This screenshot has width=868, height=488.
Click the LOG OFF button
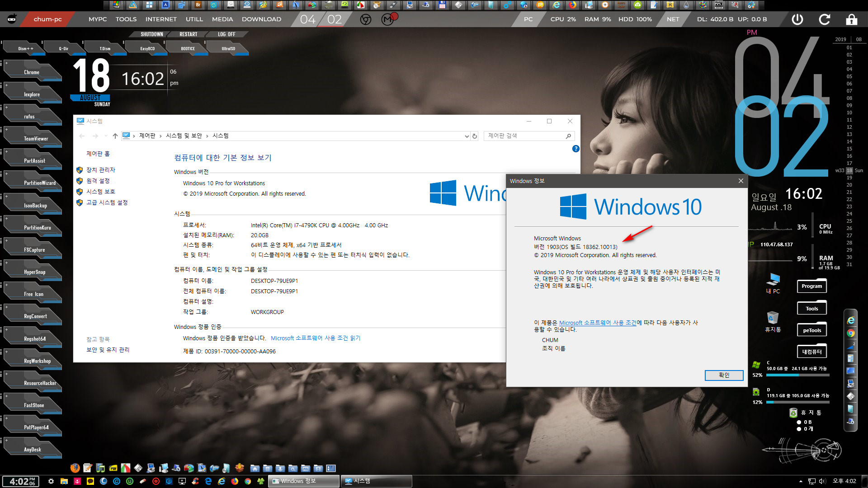(x=226, y=34)
